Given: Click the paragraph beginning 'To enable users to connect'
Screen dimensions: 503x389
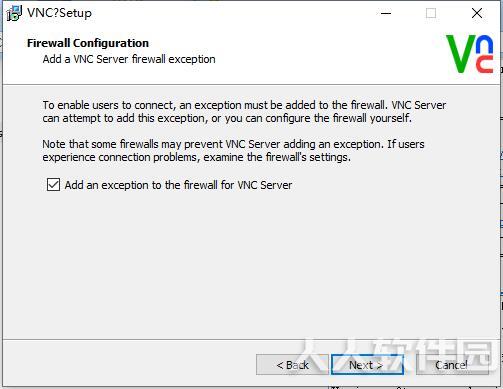Looking at the screenshot, I should point(244,112).
